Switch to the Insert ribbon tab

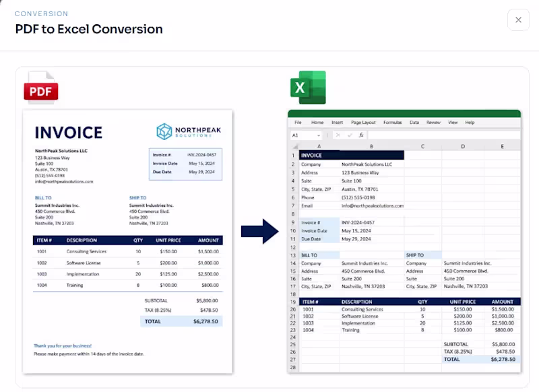(x=338, y=123)
